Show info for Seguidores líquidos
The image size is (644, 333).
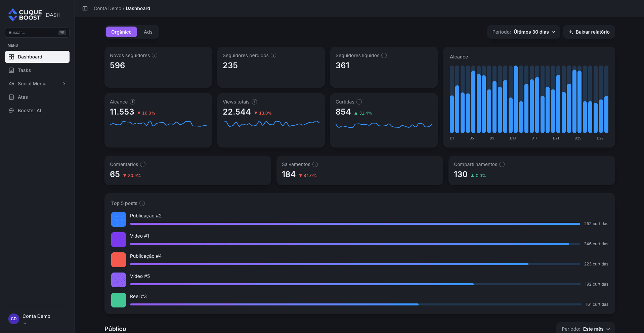coord(384,55)
